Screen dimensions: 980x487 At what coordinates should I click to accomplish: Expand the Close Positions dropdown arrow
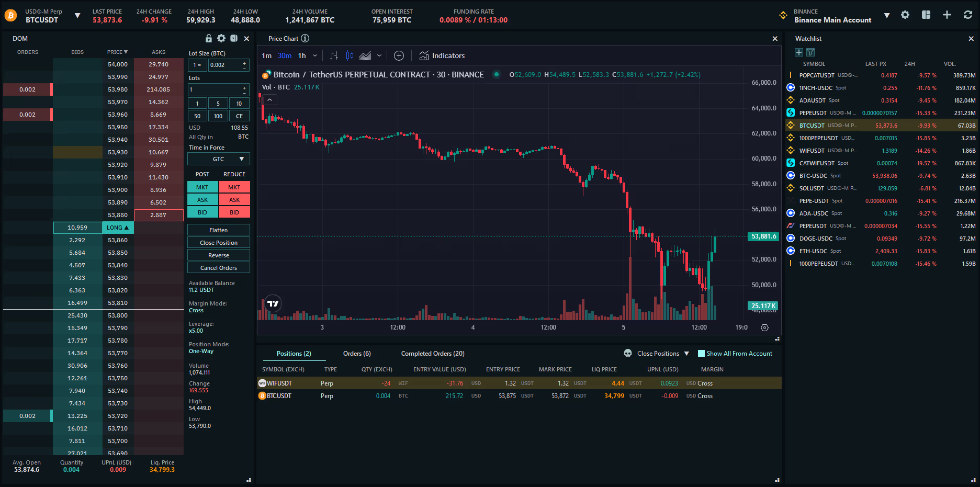(686, 354)
